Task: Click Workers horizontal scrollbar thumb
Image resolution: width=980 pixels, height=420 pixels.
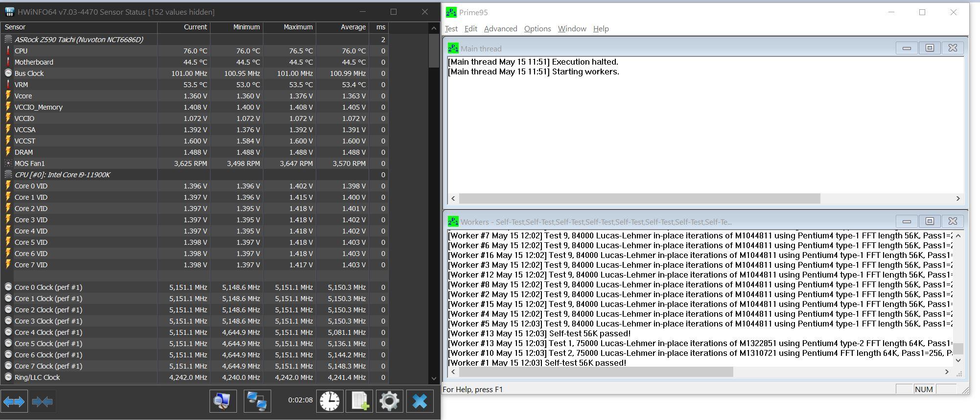Action: point(596,372)
